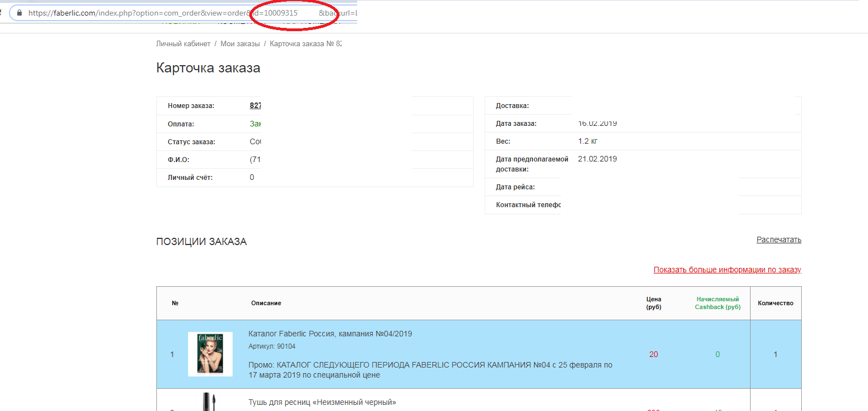Open Тушь для ресниц «Неизменный черный» item

pos(322,402)
